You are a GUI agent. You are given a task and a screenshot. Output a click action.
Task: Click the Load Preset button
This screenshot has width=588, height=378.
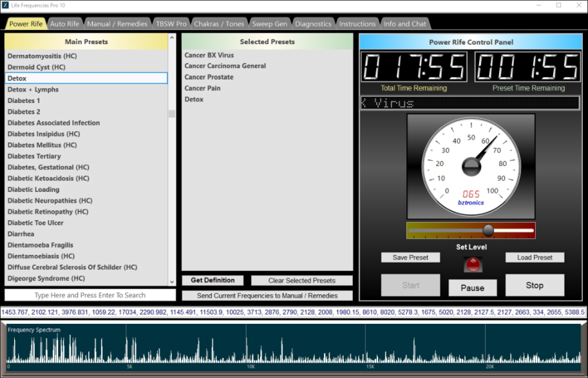pyautogui.click(x=535, y=258)
